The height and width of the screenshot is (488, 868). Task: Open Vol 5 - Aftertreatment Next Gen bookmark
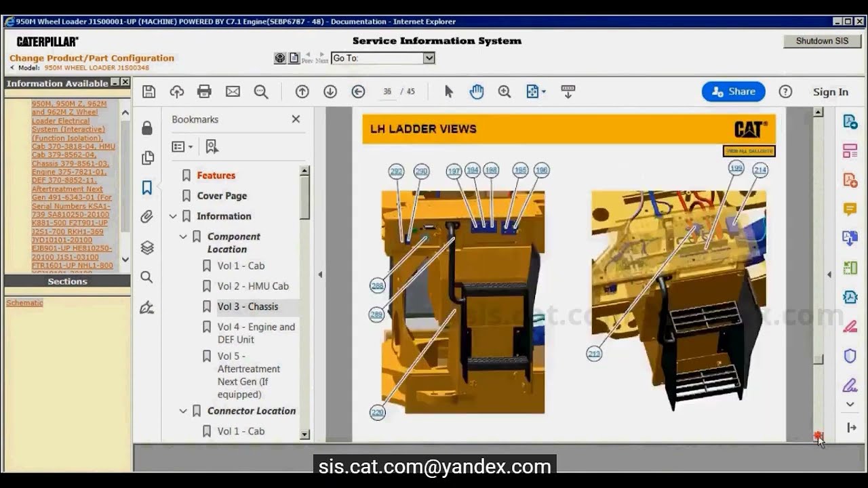pos(249,375)
